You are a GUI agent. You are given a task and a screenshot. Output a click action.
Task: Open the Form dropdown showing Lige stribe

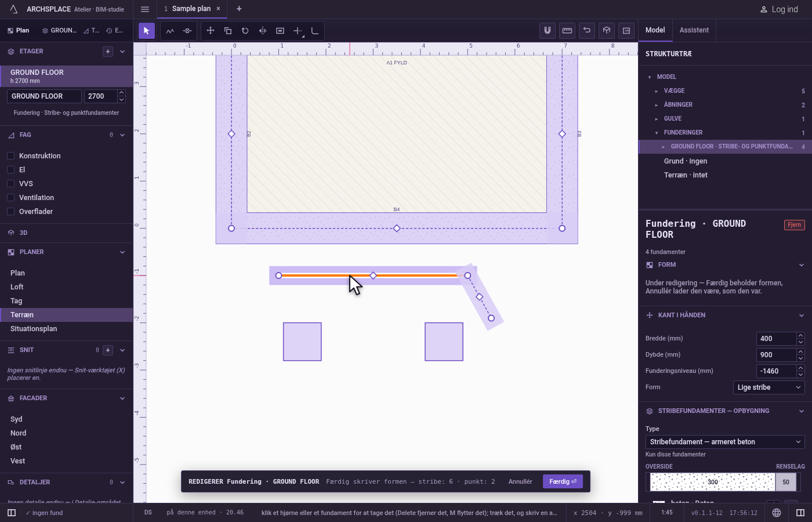point(768,387)
